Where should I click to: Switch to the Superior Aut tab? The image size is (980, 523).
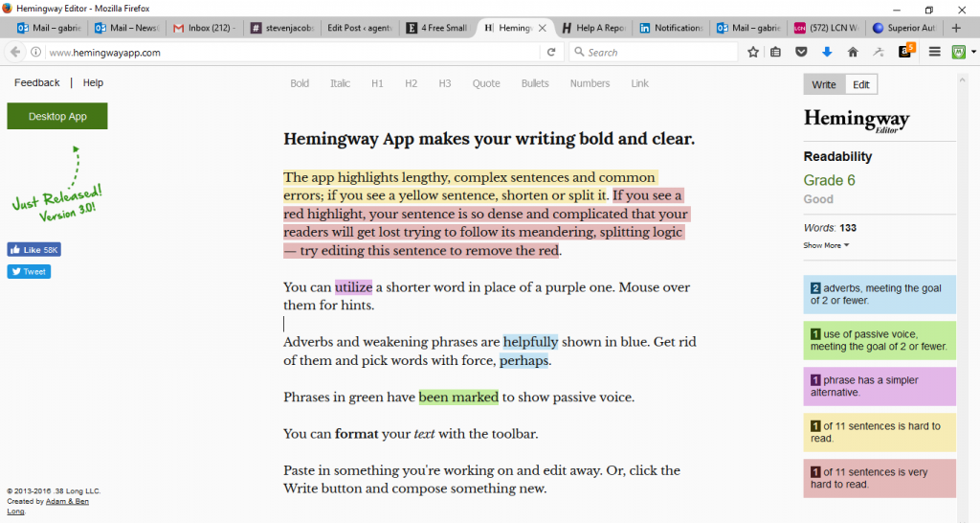point(903,28)
